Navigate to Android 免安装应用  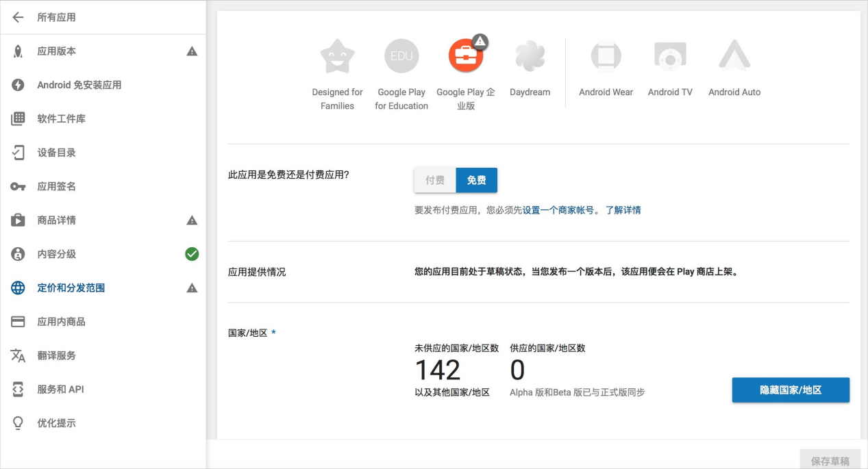click(79, 85)
